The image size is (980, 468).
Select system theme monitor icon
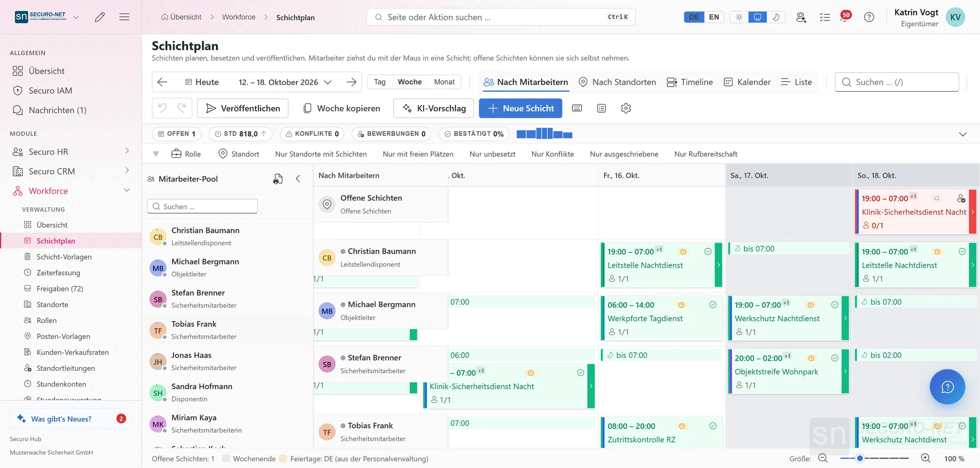click(x=758, y=17)
